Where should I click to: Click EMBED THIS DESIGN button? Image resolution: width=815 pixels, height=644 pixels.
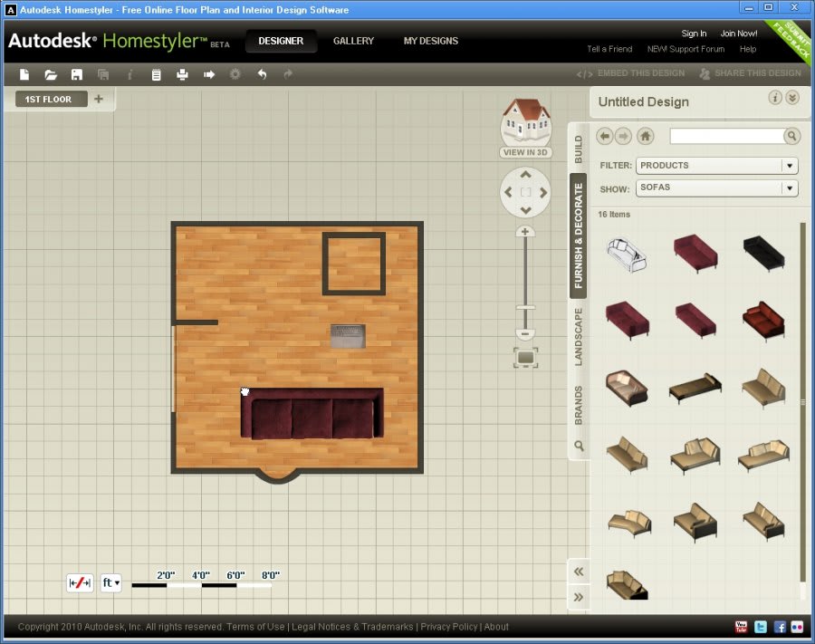[630, 73]
